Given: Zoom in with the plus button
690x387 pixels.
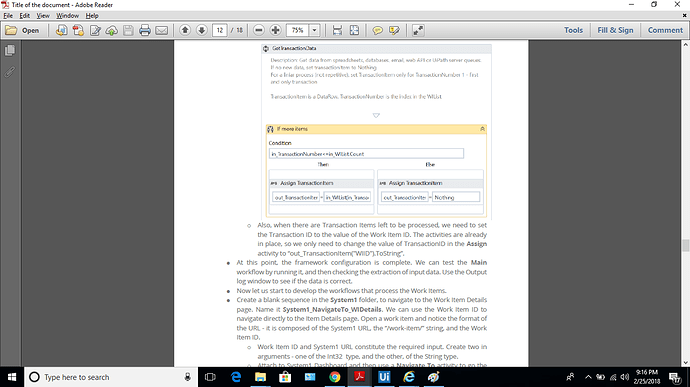Looking at the screenshot, I should click(x=275, y=30).
